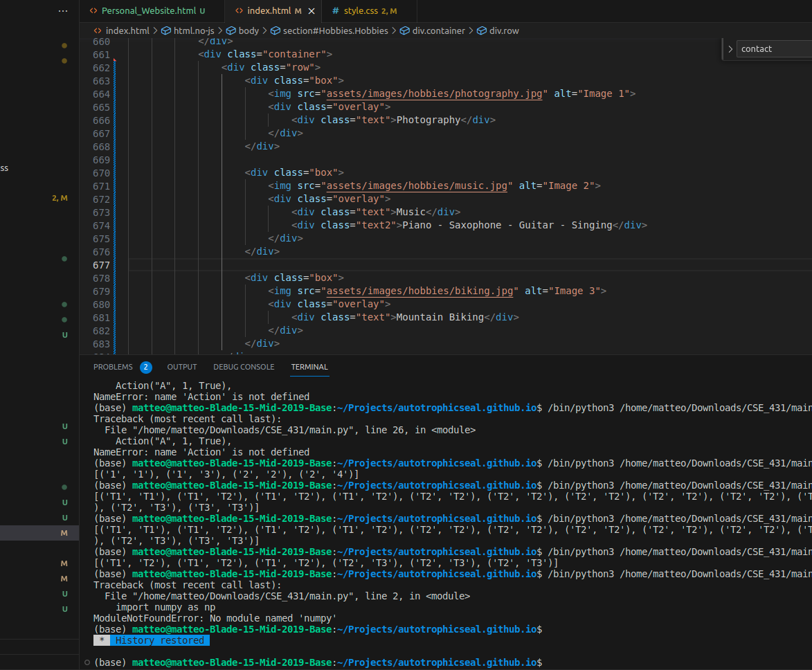Click the div.row breadcrumb item

pos(503,30)
